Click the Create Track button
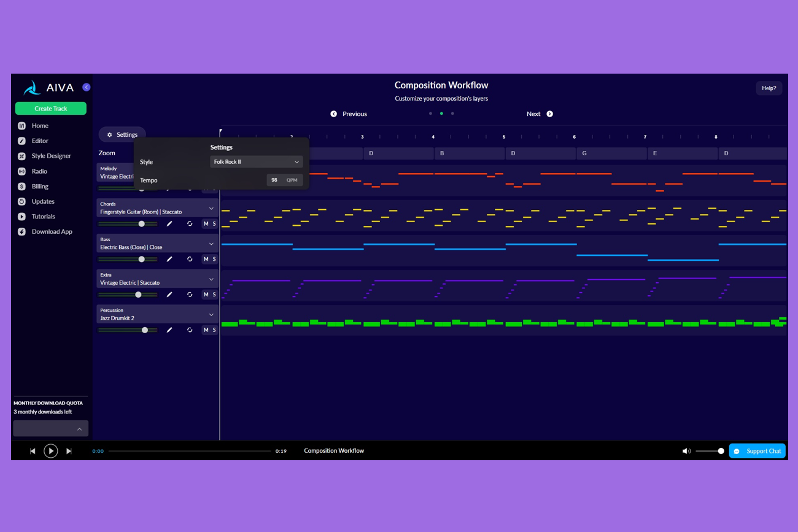 point(51,109)
